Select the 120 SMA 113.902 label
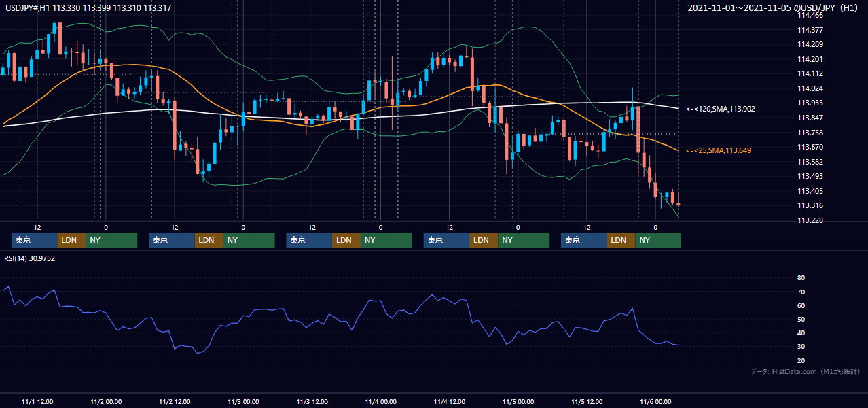This screenshot has height=408, width=868. click(x=720, y=109)
